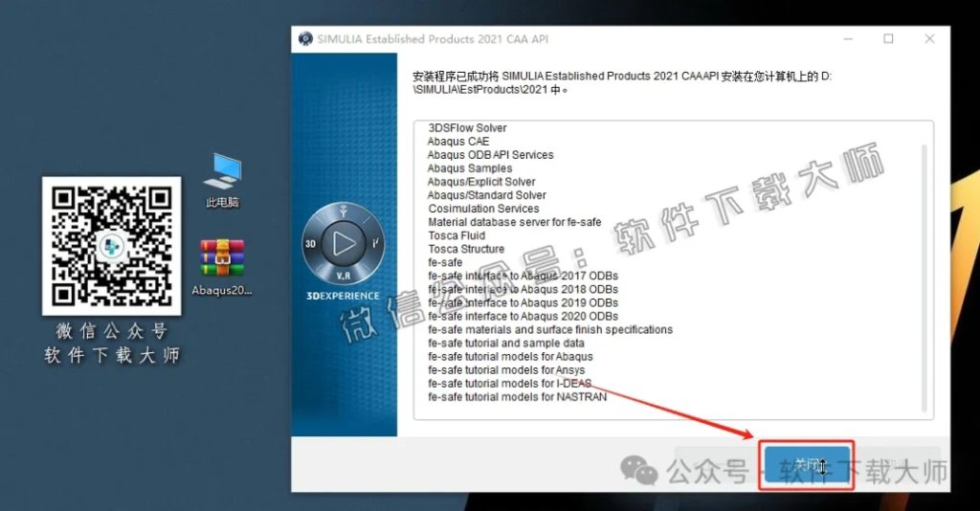Minimize the SIMULIA installer window

(x=848, y=38)
